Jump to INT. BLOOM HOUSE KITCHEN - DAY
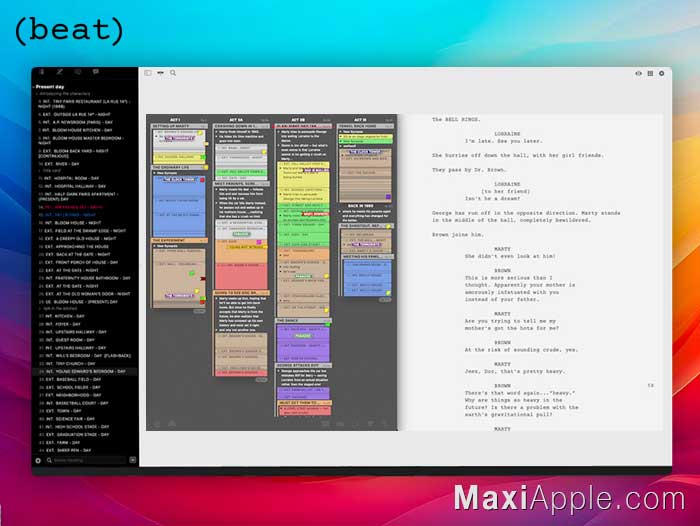This screenshot has height=526, width=700. tap(76, 130)
